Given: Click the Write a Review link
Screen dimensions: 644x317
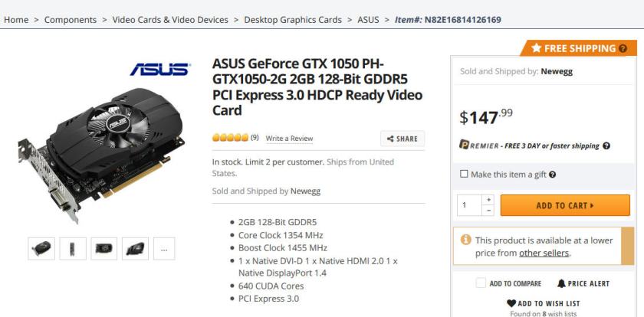Looking at the screenshot, I should point(289,139).
